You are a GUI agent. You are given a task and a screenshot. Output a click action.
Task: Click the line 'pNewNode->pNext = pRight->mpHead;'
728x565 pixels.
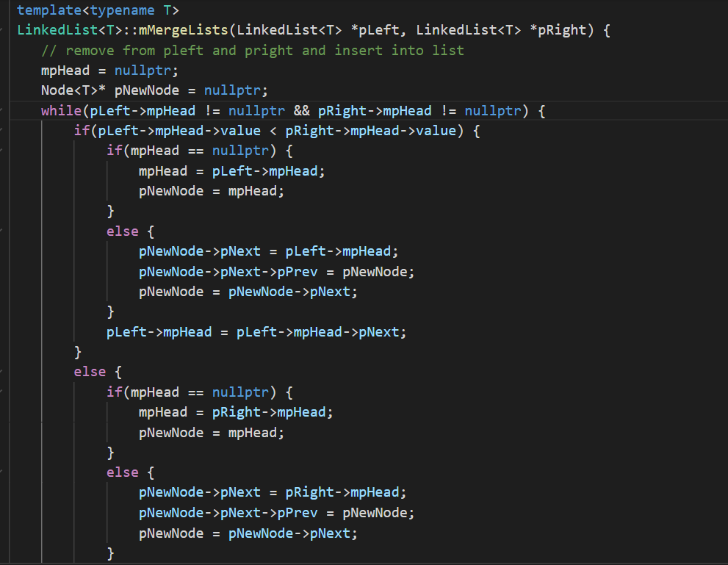tap(273, 492)
